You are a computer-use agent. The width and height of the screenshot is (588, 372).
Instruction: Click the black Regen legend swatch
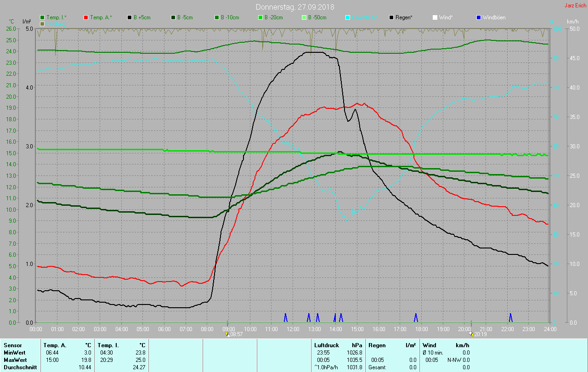[x=391, y=17]
